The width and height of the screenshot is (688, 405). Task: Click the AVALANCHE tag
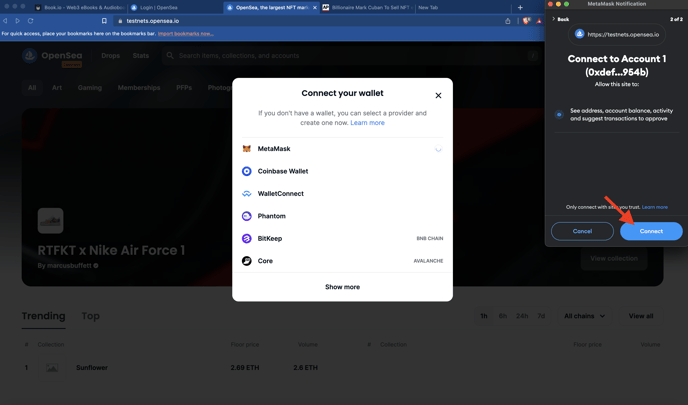point(428,261)
